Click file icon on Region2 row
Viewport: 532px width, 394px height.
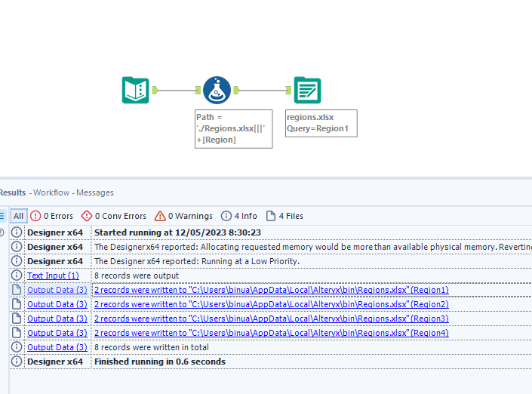click(17, 303)
